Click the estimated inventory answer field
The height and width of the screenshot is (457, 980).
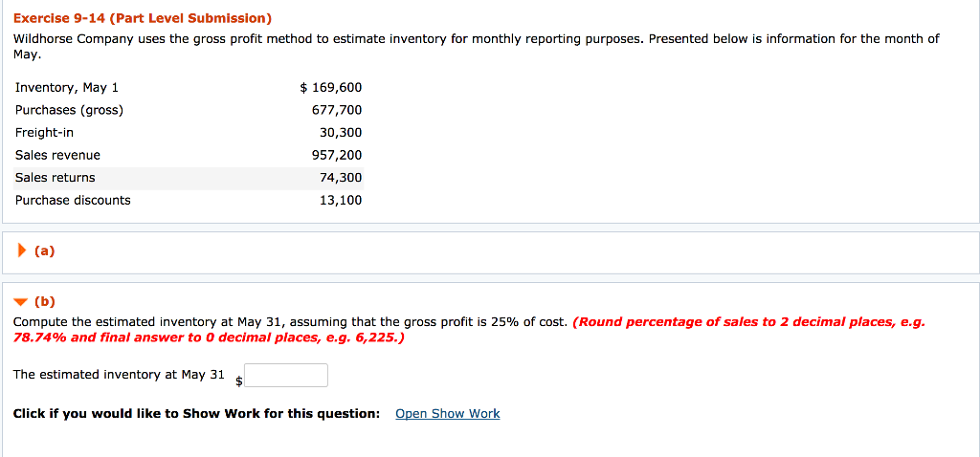click(x=286, y=376)
